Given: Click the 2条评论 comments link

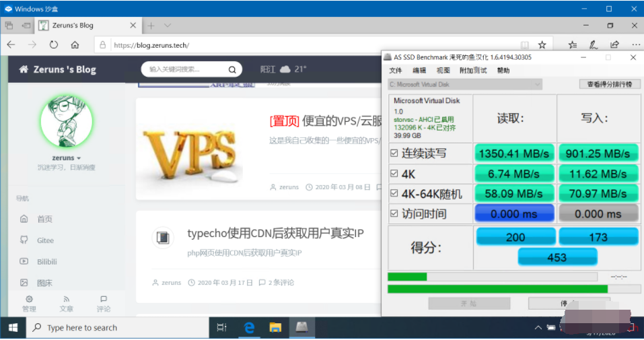Looking at the screenshot, I should tap(277, 283).
